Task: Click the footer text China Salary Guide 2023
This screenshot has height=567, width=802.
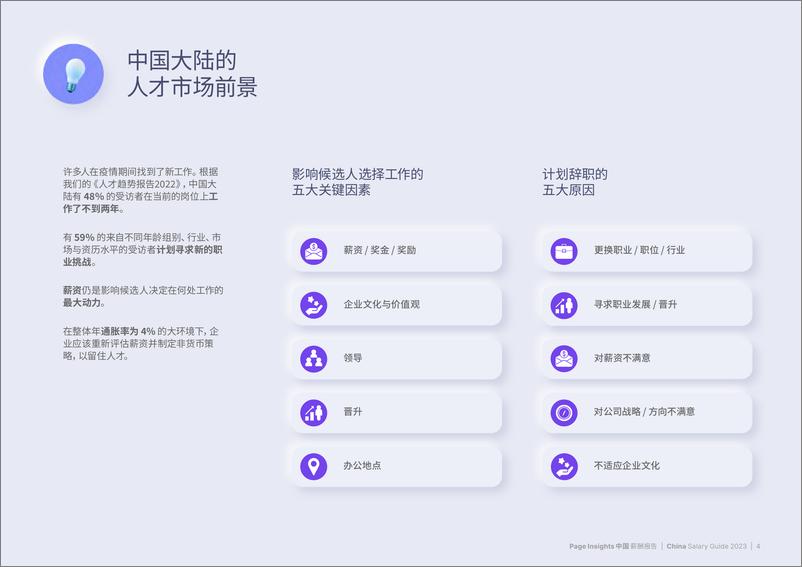Action: [x=706, y=547]
